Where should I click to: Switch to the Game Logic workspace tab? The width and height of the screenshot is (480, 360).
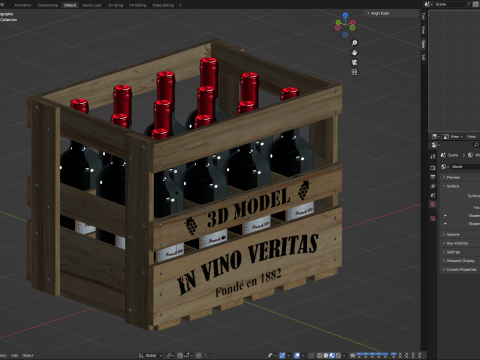[92, 5]
